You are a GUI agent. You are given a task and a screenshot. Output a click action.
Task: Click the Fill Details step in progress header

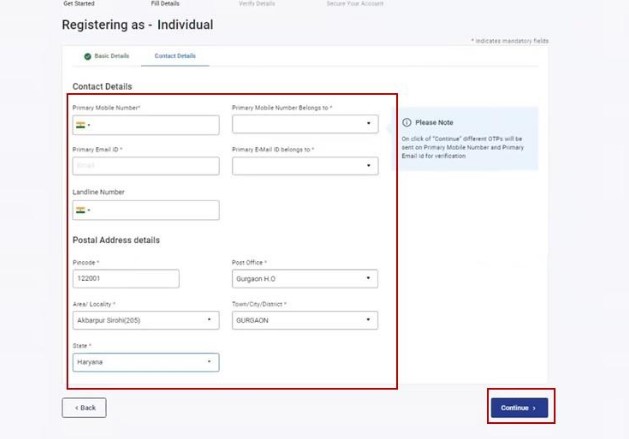(165, 4)
